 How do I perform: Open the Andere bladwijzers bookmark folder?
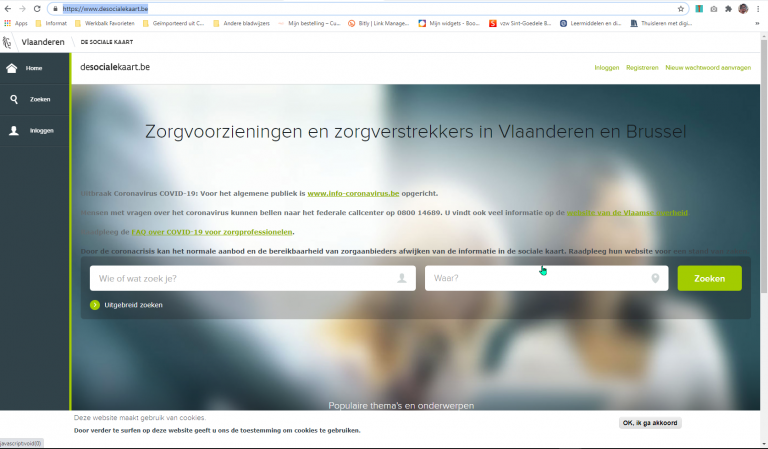pos(241,23)
